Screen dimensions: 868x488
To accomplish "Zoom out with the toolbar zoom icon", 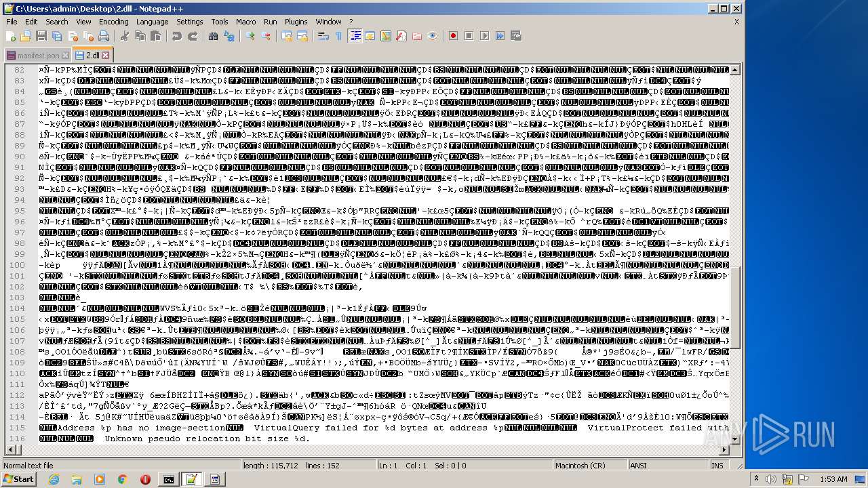I will 266,36.
